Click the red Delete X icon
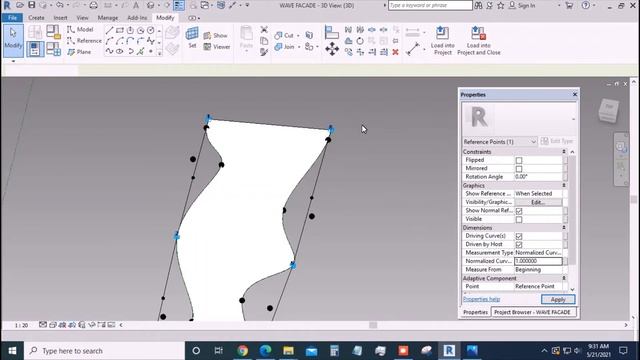 (x=395, y=52)
